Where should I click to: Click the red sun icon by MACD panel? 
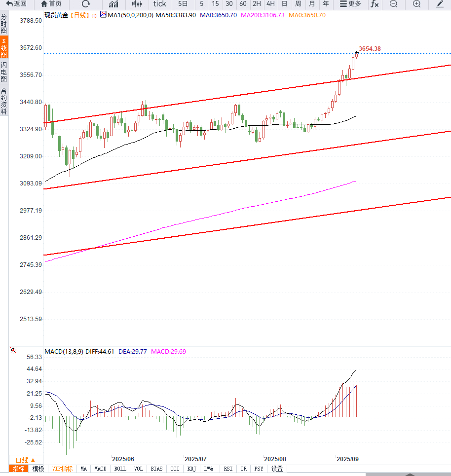tap(13, 350)
